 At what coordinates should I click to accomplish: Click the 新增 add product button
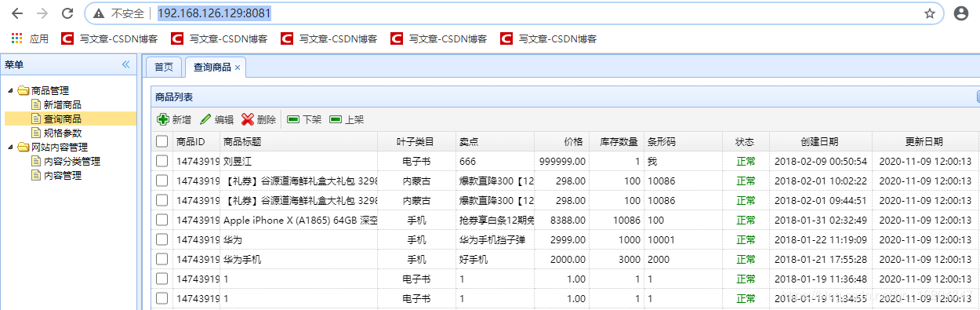coord(174,119)
